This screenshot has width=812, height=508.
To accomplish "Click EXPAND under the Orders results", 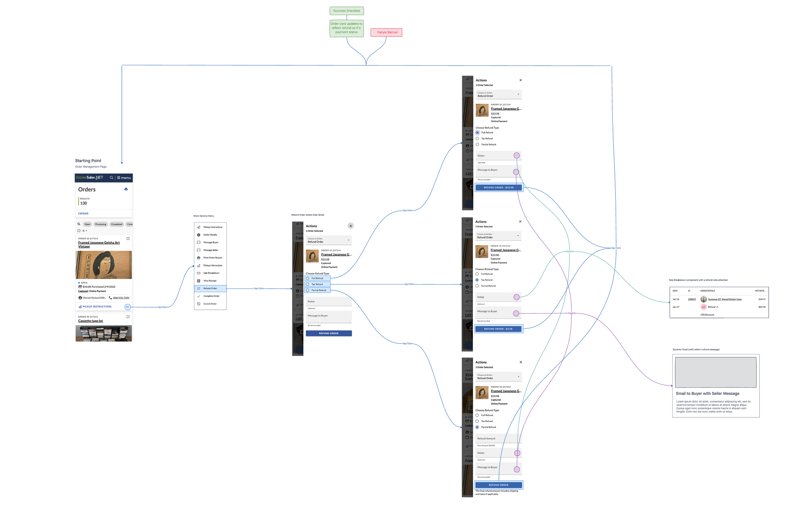I will tap(83, 213).
